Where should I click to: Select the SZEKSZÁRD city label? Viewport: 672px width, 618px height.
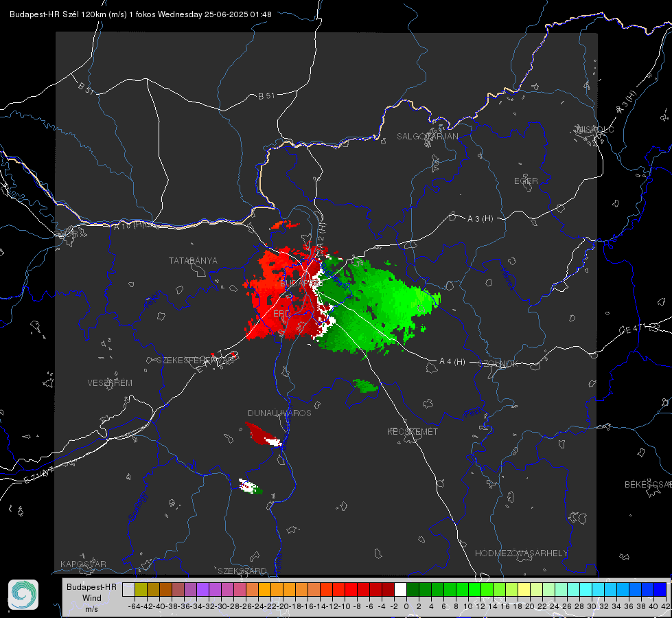pos(242,571)
